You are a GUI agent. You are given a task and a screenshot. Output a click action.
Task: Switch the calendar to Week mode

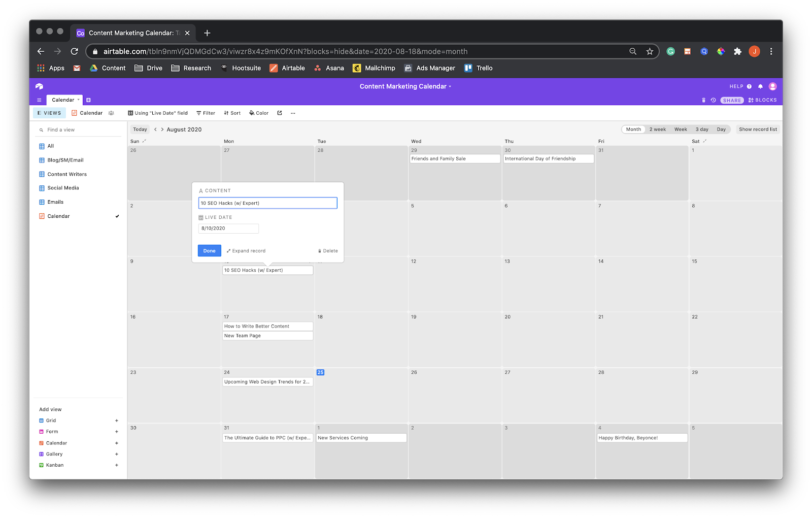(681, 129)
